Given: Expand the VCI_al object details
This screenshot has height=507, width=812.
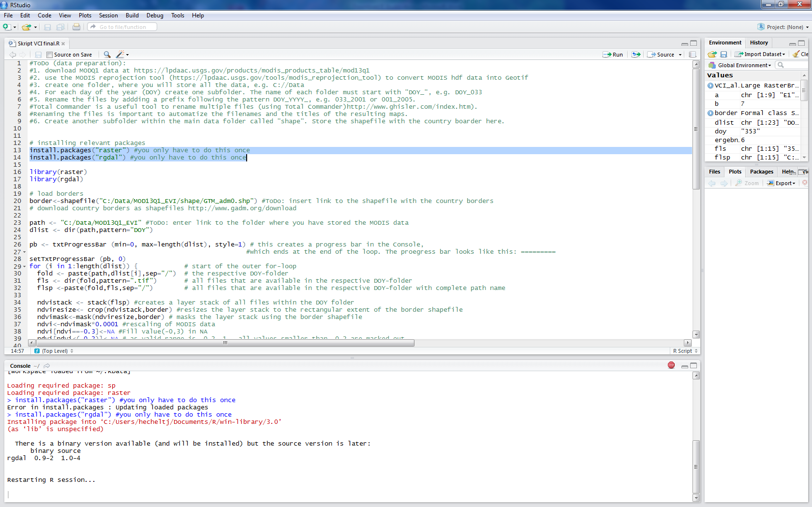Looking at the screenshot, I should [710, 86].
